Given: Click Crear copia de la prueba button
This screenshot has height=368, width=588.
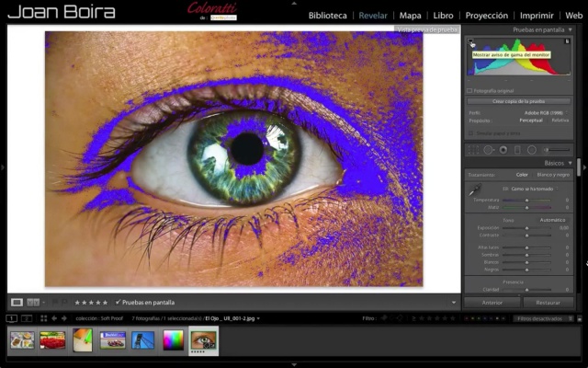Looking at the screenshot, I should point(518,101).
